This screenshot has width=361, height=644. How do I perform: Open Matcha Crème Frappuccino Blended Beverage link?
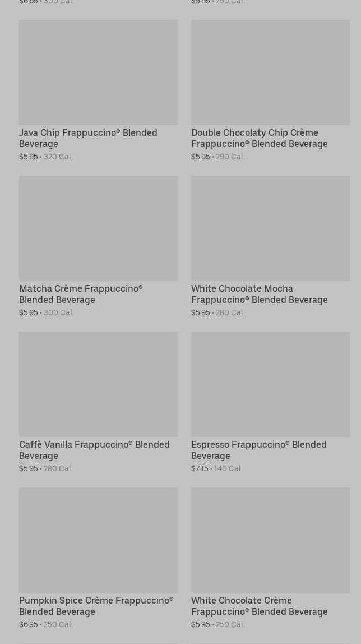[81, 294]
